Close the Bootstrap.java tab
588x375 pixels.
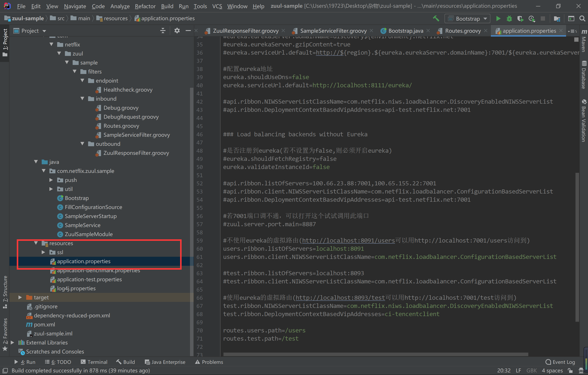tap(428, 31)
